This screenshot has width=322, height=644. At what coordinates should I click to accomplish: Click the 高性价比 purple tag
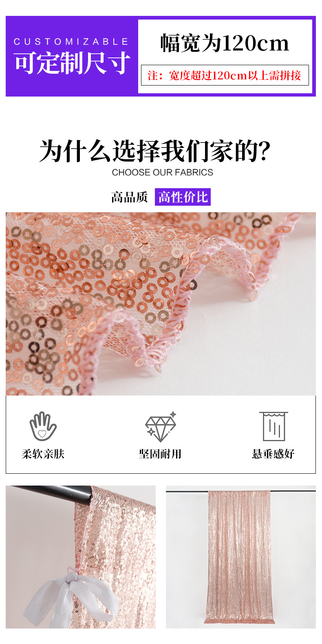pyautogui.click(x=183, y=197)
